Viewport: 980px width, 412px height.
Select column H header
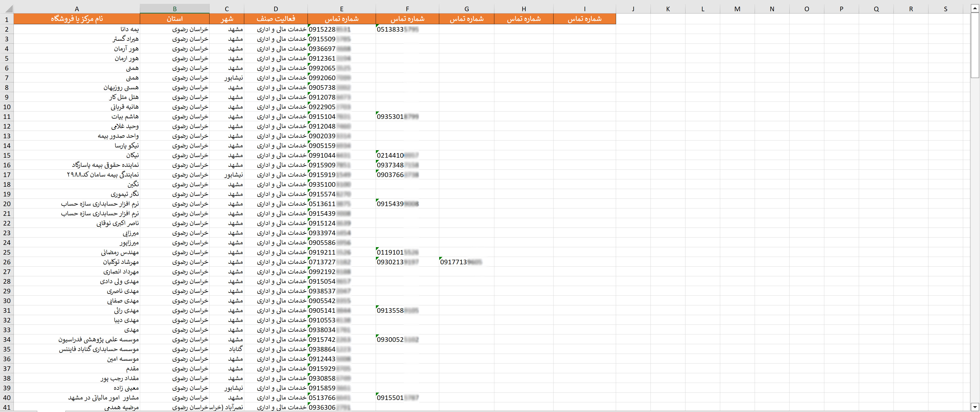pos(524,9)
